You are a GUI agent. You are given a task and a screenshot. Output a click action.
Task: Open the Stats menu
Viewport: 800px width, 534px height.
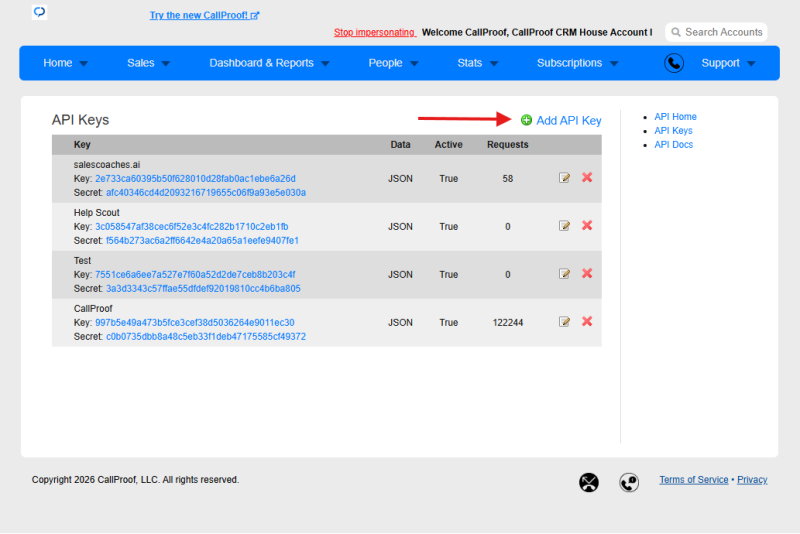(469, 63)
